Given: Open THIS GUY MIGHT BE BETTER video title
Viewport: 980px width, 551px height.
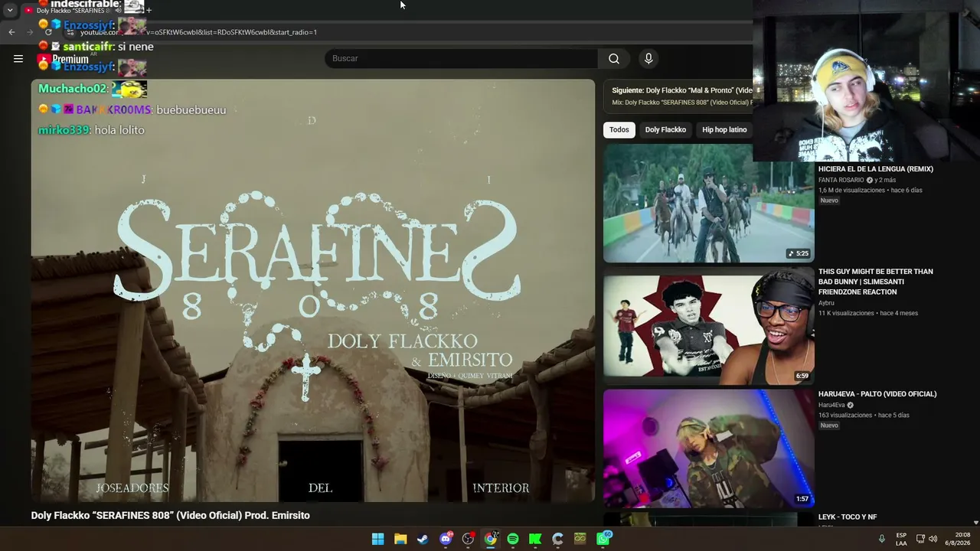Looking at the screenshot, I should 876,282.
